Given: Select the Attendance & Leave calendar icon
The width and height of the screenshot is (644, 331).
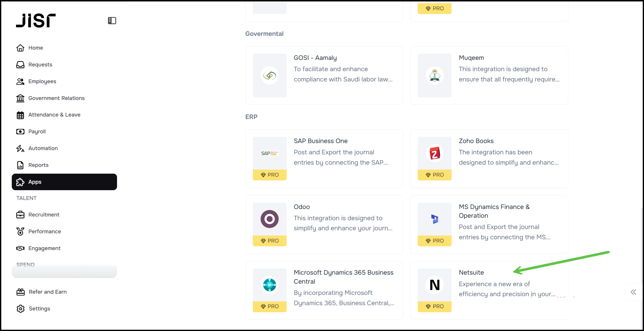Looking at the screenshot, I should 20,115.
